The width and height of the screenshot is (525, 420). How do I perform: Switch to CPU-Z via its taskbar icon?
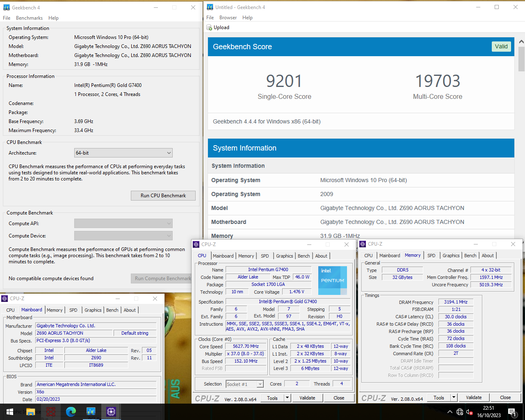(x=111, y=412)
